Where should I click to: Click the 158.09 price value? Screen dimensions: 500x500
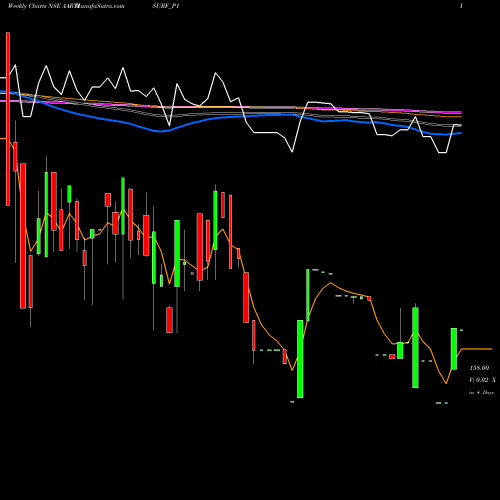pos(479,368)
